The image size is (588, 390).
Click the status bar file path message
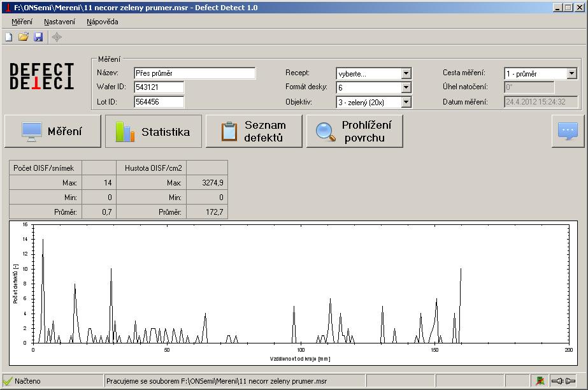coord(217,381)
